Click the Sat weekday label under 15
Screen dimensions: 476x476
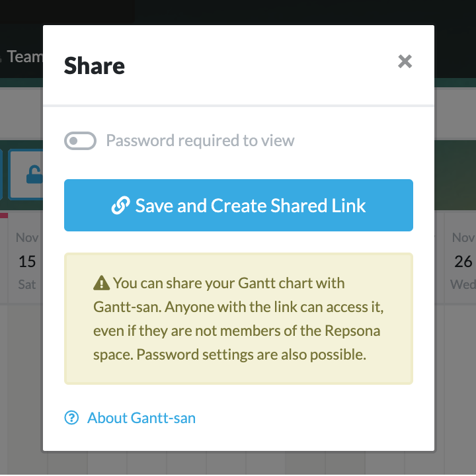click(x=27, y=285)
